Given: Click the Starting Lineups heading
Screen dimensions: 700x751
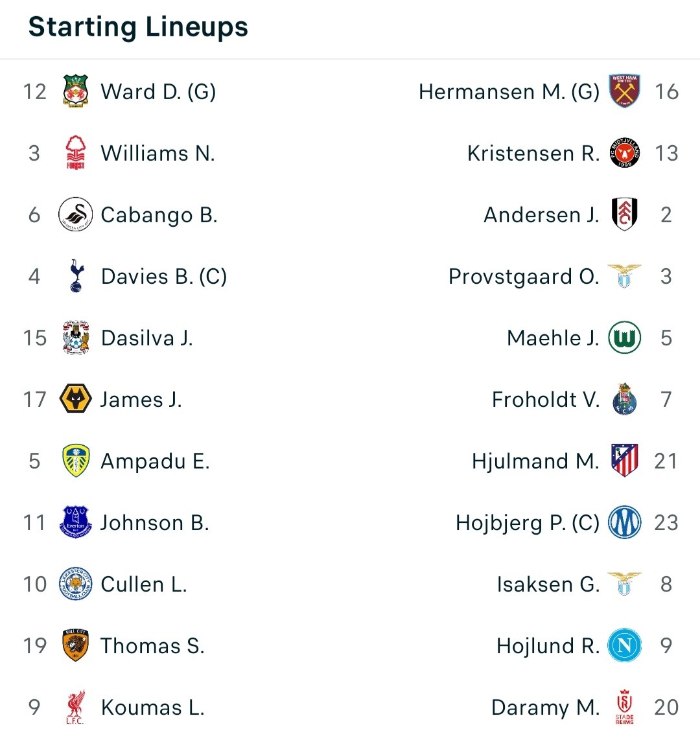Looking at the screenshot, I should point(138,27).
